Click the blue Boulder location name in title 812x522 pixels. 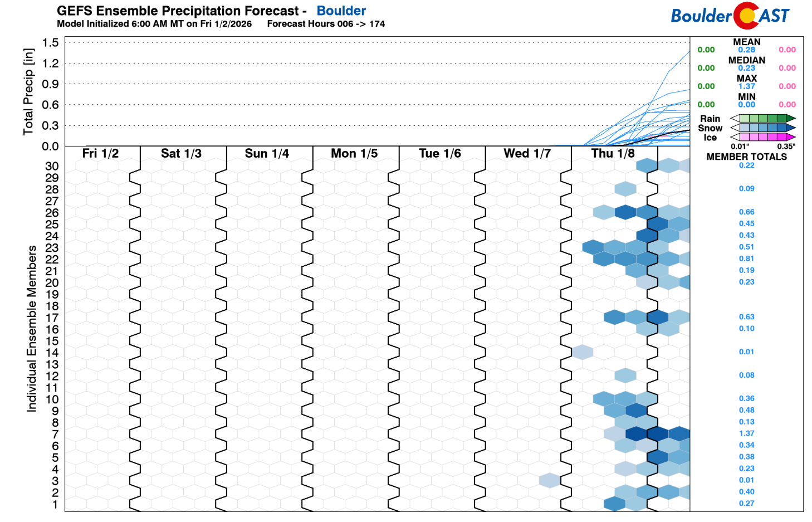(x=341, y=11)
